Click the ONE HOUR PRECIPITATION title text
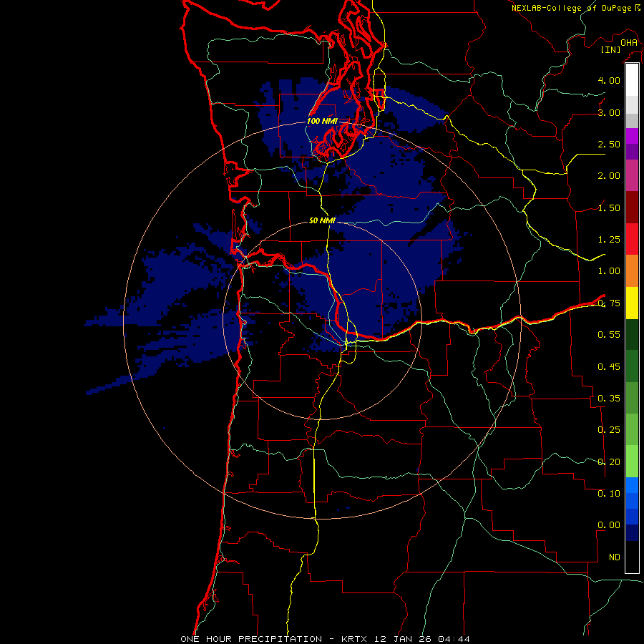The height and width of the screenshot is (644, 644). (x=251, y=639)
